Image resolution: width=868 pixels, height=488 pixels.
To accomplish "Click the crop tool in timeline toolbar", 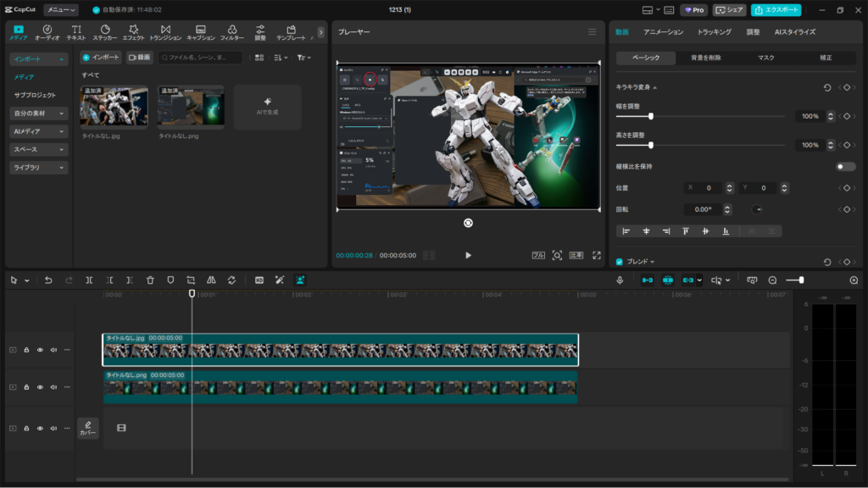I will [x=191, y=280].
